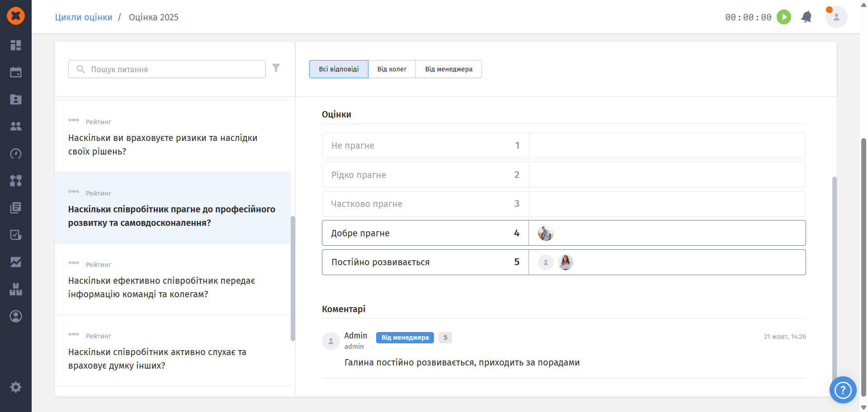
Task: Click the grey placeholder avatar in rating 5 row
Action: pos(546,262)
